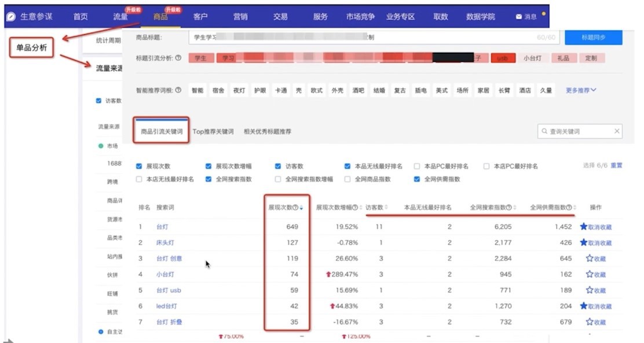Clear keyword search with the X icon
The width and height of the screenshot is (644, 343).
616,131
